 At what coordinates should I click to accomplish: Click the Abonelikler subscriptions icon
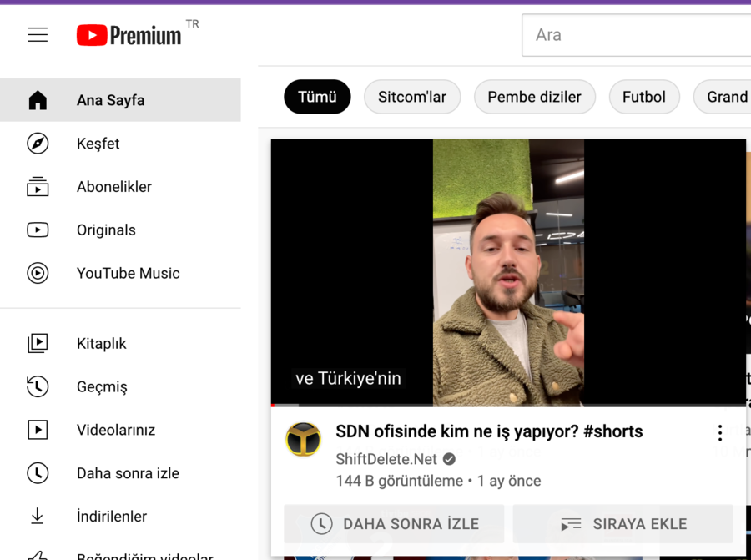(x=38, y=186)
